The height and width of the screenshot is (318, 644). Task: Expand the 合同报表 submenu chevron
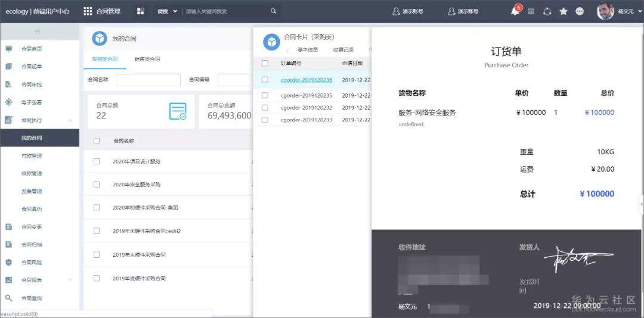point(69,280)
